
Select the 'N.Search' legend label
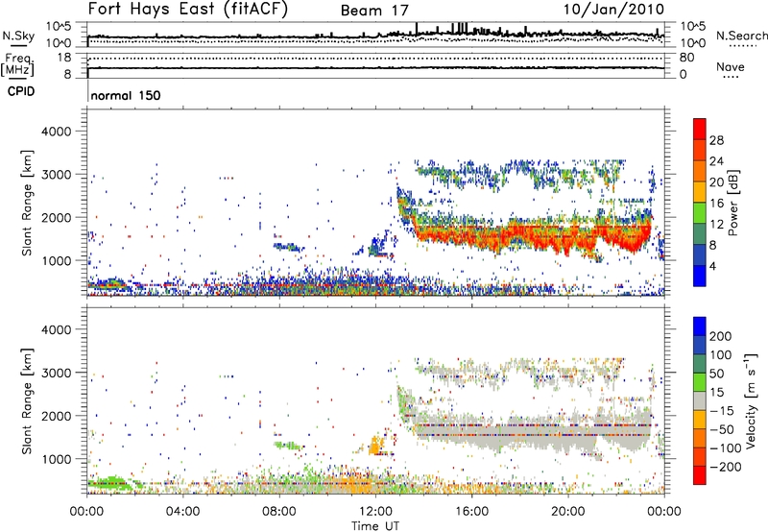[x=741, y=36]
